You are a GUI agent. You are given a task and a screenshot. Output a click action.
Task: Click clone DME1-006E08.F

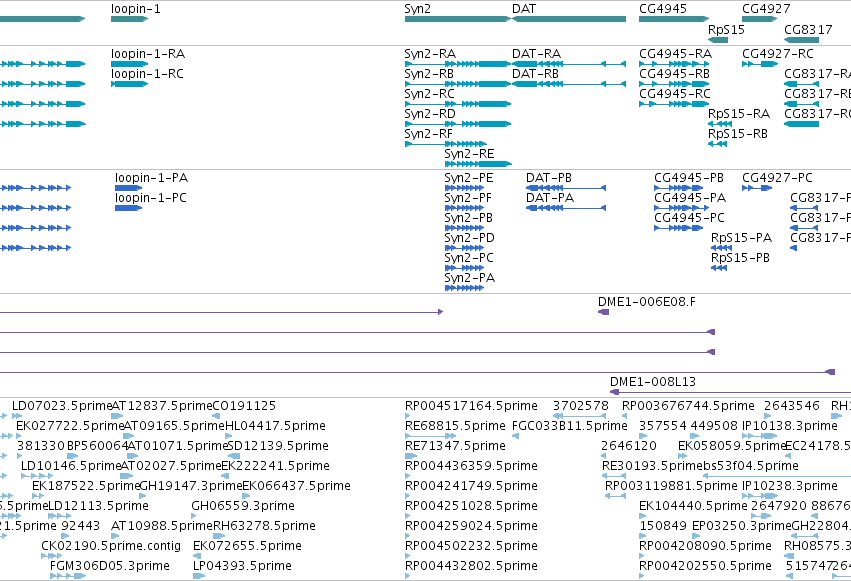(604, 312)
